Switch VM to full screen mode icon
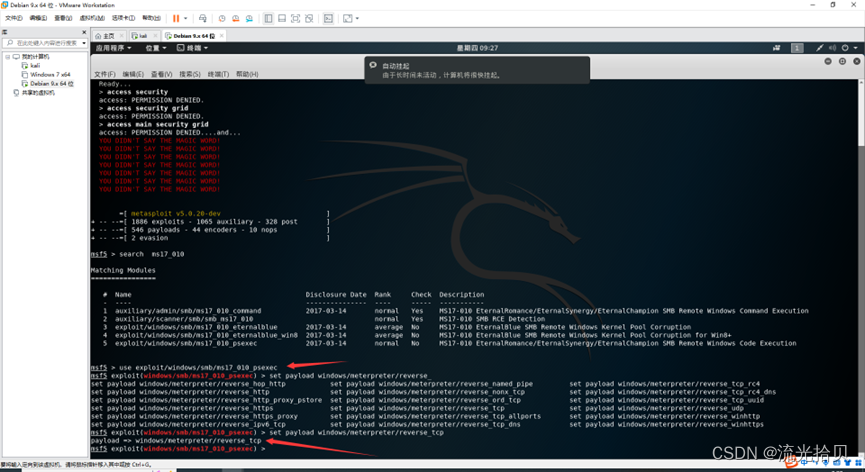The image size is (865, 472). [x=296, y=18]
